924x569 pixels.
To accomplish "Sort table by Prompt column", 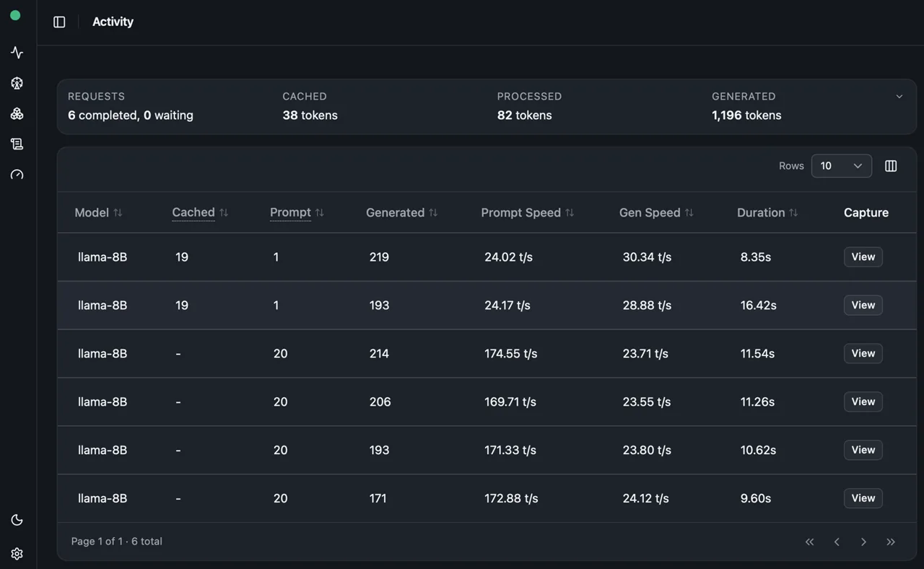I will (x=297, y=212).
